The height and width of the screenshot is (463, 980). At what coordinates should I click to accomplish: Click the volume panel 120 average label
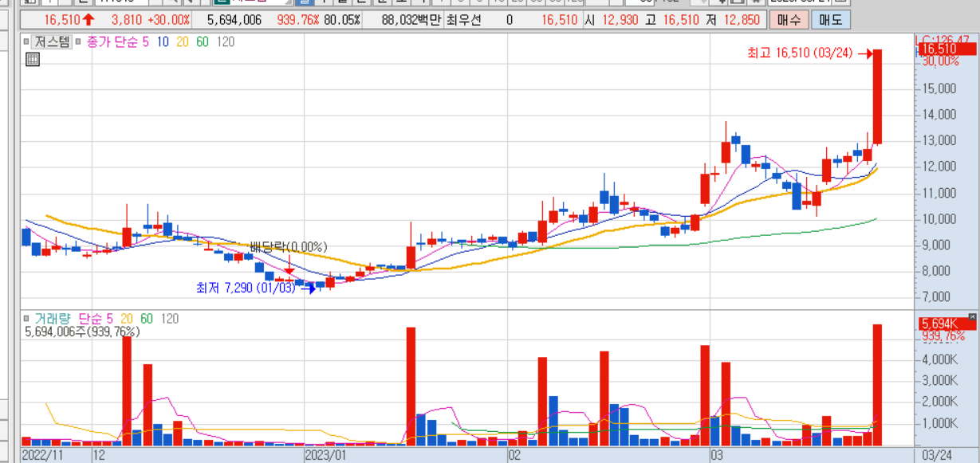tap(170, 319)
